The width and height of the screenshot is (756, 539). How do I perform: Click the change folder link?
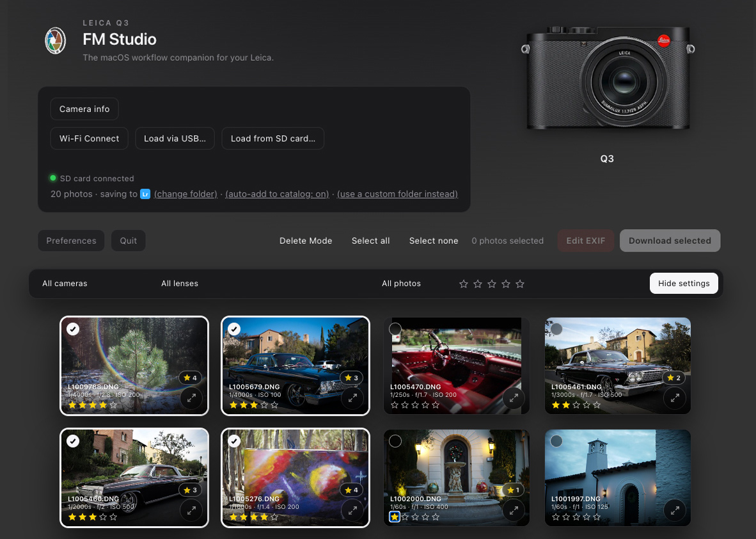[x=185, y=194]
